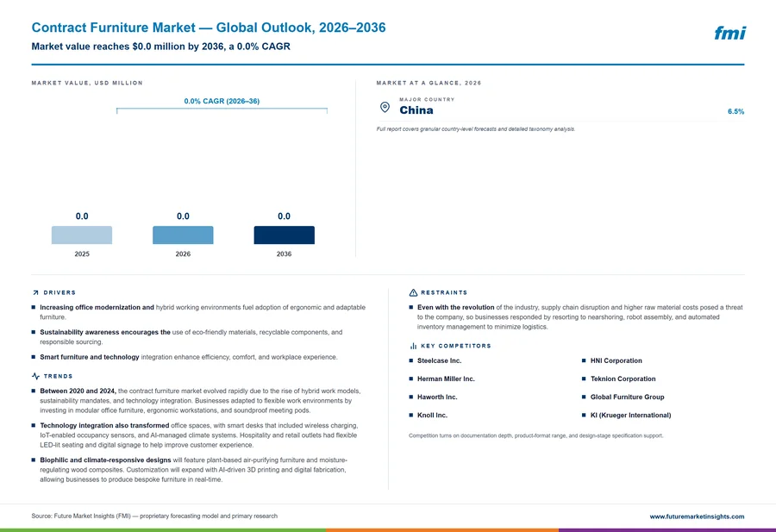Select the 2036 dark navy bar
The width and height of the screenshot is (776, 532).
(284, 235)
